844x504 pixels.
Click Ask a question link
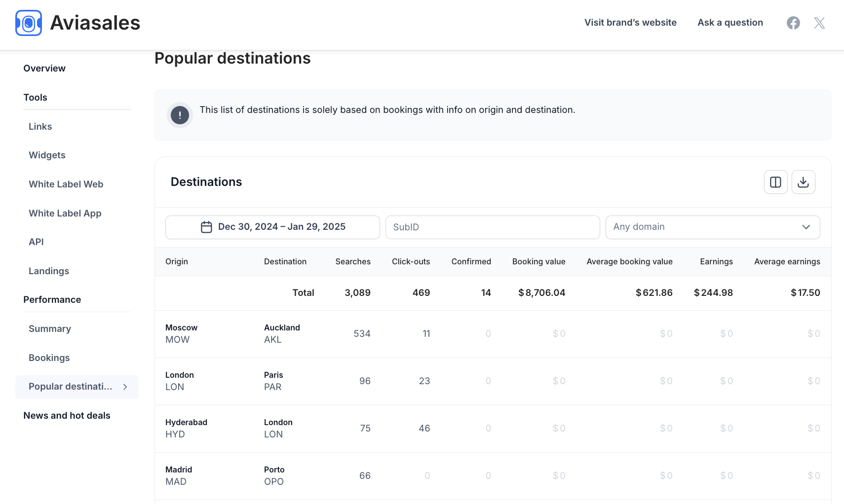pos(730,23)
